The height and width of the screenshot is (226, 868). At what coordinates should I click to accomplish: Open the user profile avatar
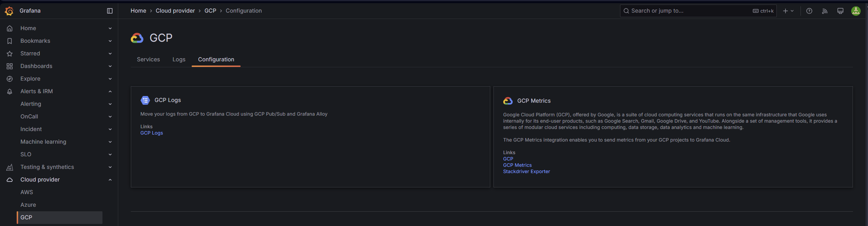click(856, 11)
